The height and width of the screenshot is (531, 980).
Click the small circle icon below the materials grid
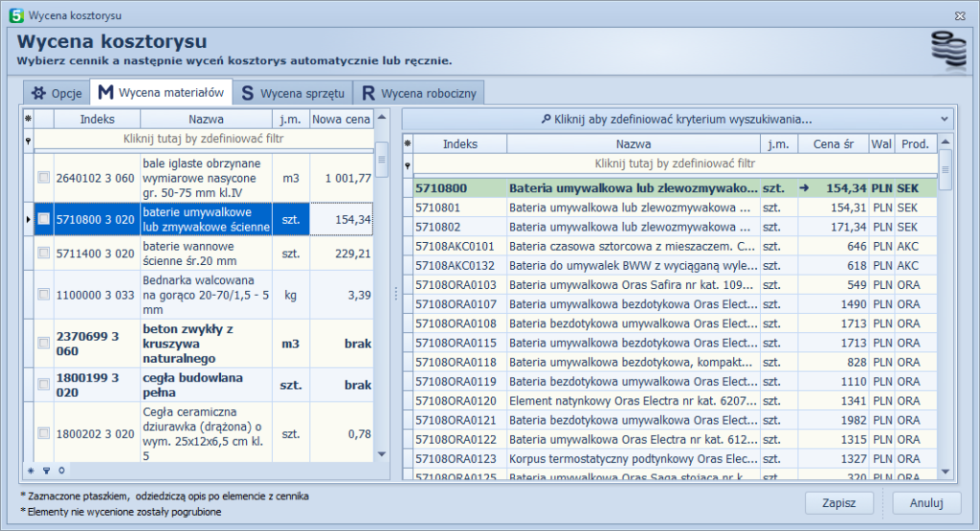61,471
